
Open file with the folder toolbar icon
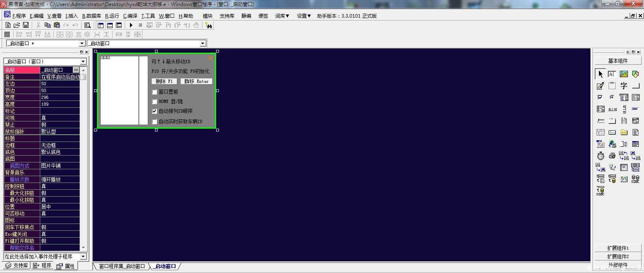coord(17,25)
